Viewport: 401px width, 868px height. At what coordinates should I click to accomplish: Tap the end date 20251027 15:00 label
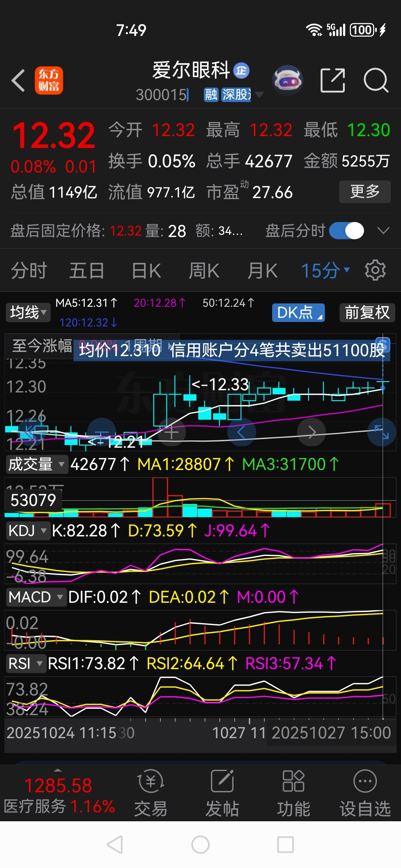tap(331, 733)
